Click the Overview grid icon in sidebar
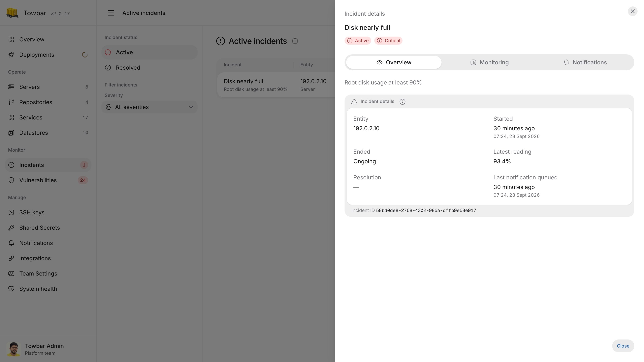The height and width of the screenshot is (362, 644). point(11,39)
